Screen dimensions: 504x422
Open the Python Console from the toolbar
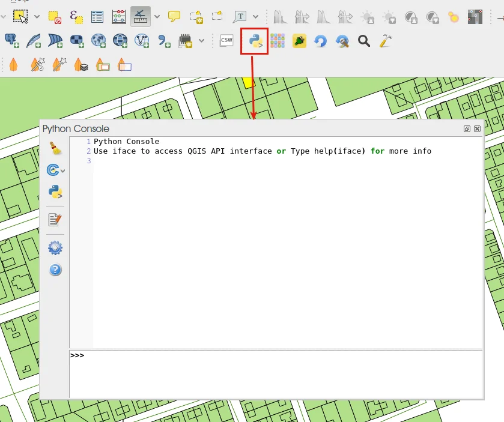[x=255, y=41]
